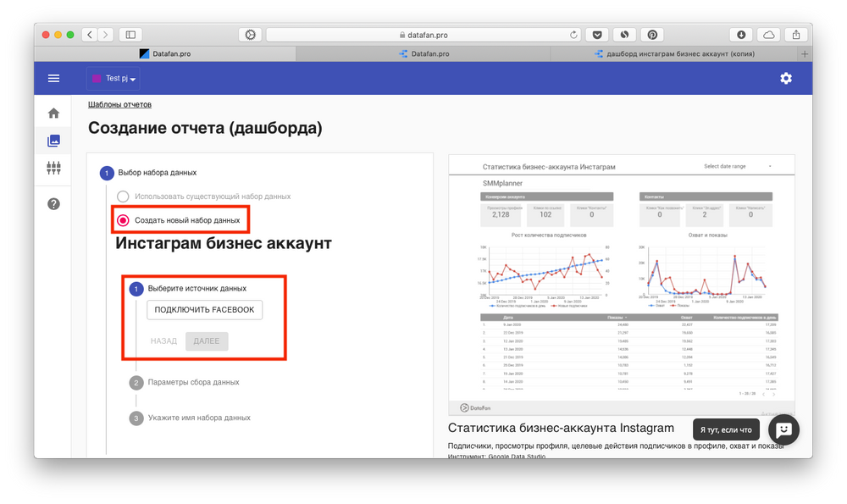This screenshot has height=504, width=847.
Task: Click the 'Статистика бизнес-аккаунта Instagram' title
Action: coord(561,428)
